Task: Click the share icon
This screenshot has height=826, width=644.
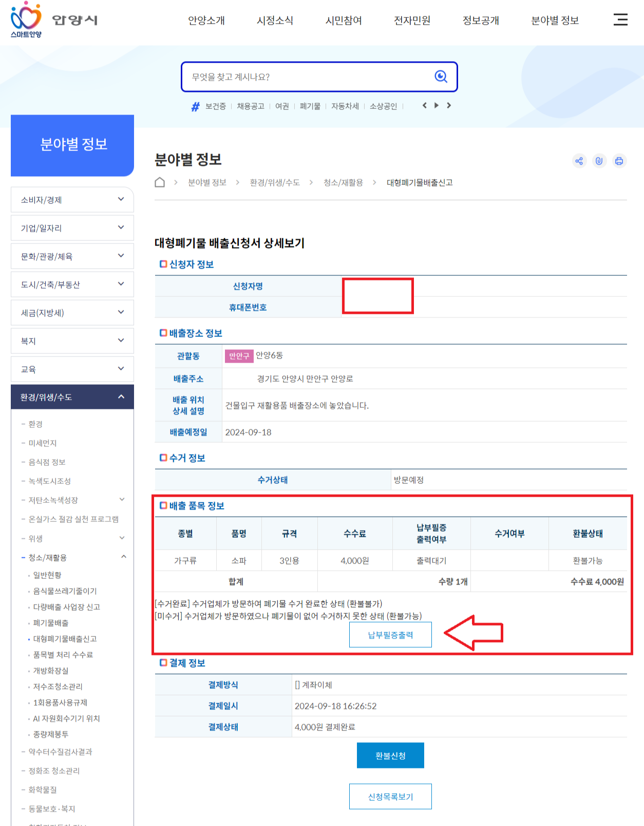Action: click(x=579, y=161)
